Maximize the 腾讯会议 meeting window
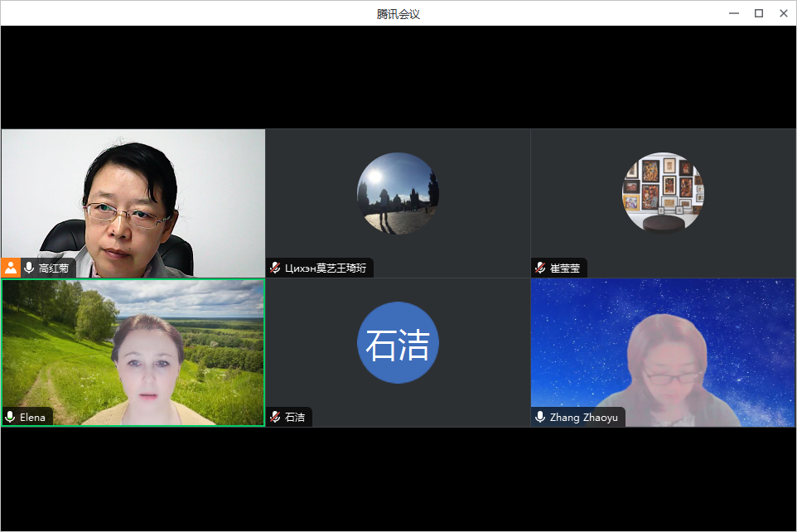 tap(758, 13)
